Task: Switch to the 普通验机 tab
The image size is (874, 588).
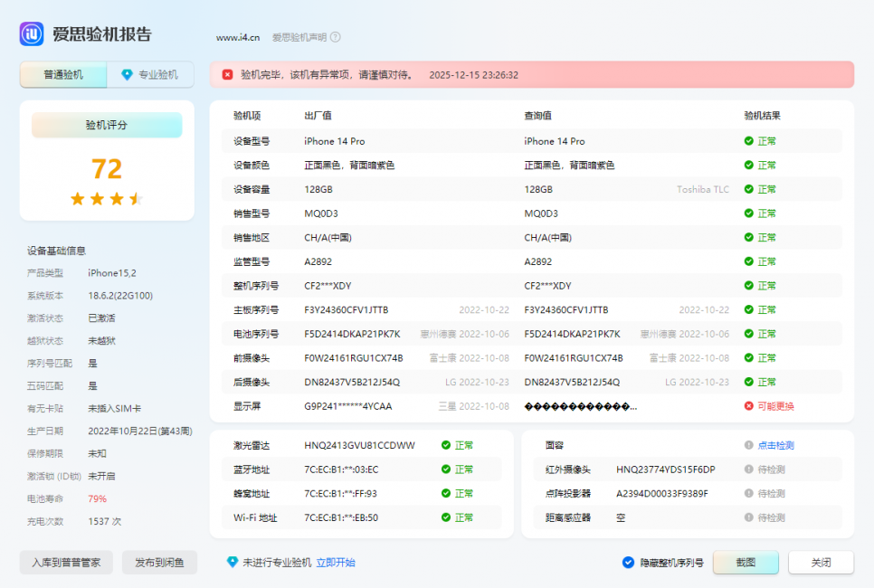Action: click(x=63, y=75)
